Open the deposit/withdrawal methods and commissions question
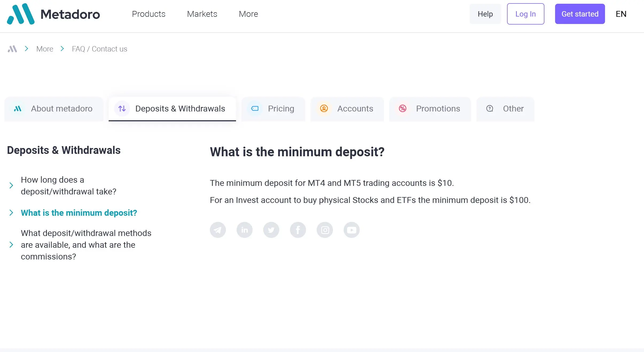 pos(86,245)
